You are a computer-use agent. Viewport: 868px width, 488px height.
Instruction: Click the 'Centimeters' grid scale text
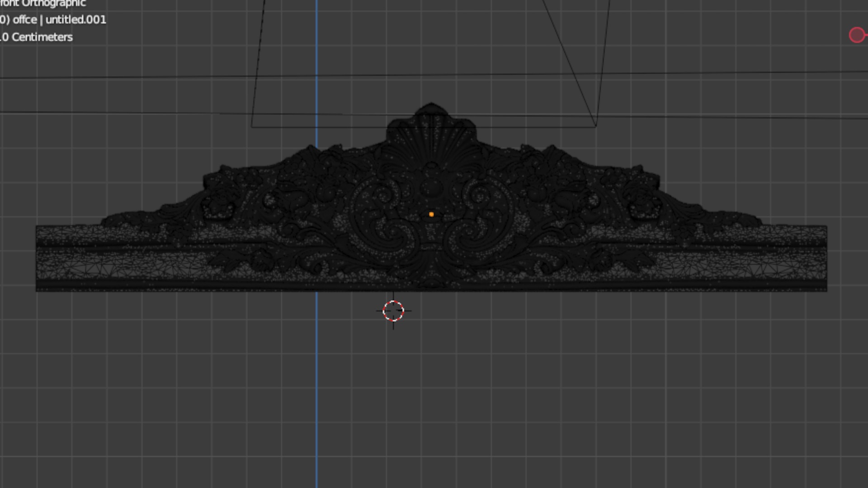coord(42,37)
